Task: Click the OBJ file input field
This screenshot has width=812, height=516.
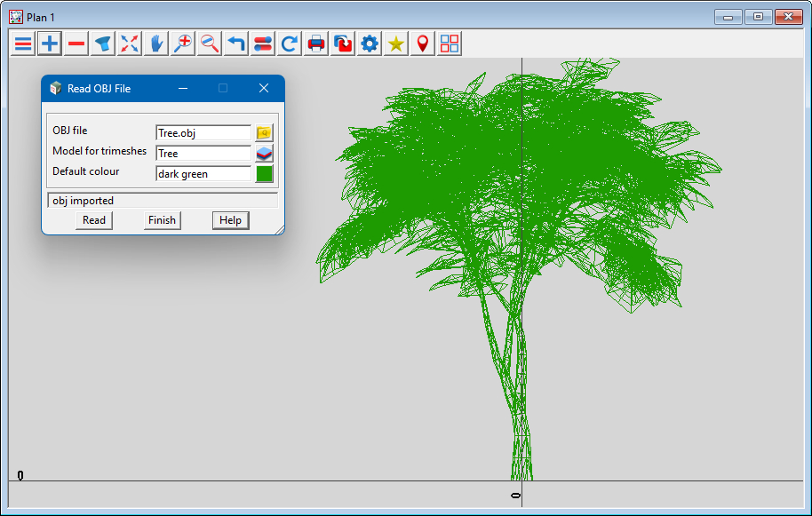Action: click(x=203, y=133)
